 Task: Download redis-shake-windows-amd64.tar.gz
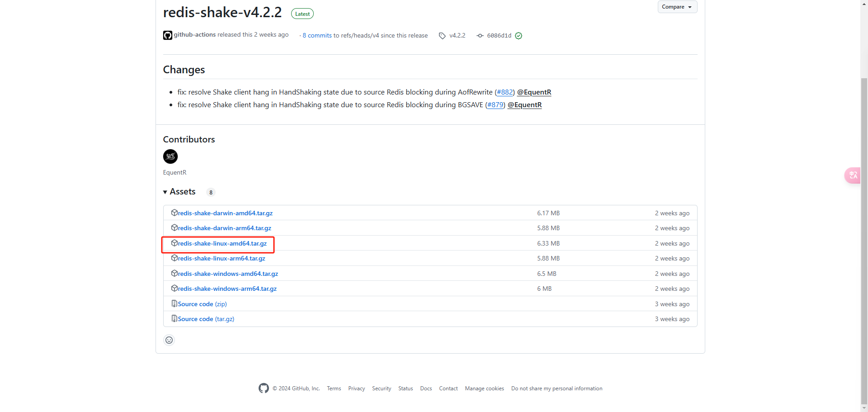pyautogui.click(x=228, y=274)
